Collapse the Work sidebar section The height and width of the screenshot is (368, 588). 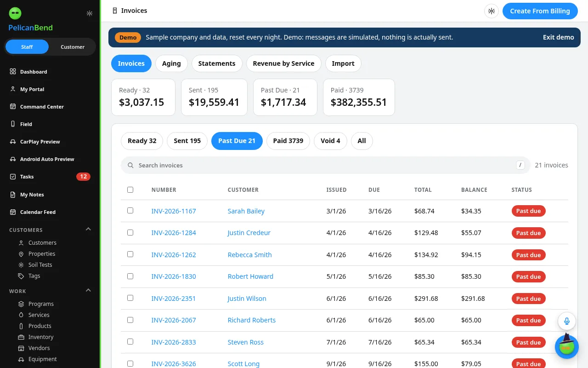point(89,291)
